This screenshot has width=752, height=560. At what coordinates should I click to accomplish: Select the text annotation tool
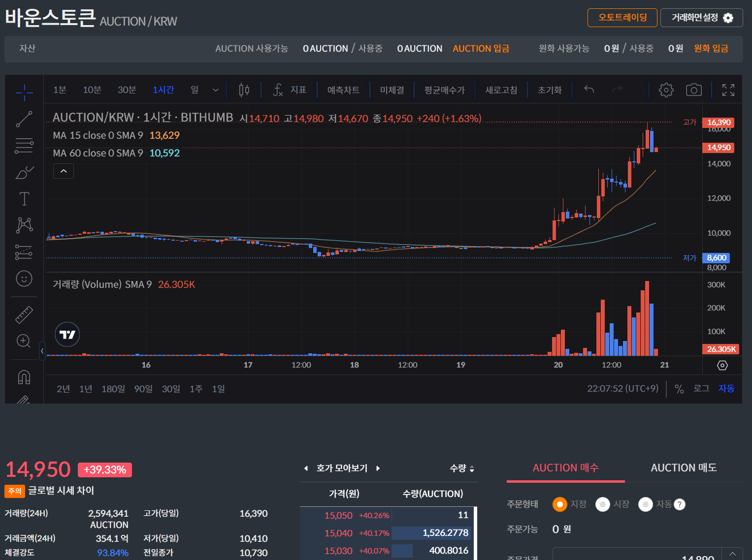coord(24,199)
